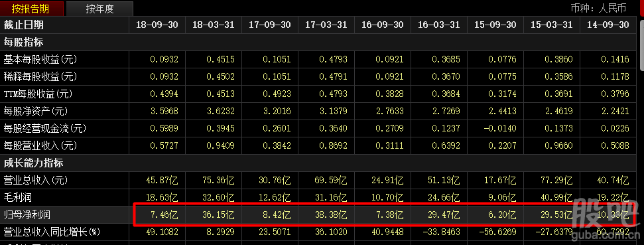Click total revenue value 77.29亿
644x245 pixels.
click(556, 180)
